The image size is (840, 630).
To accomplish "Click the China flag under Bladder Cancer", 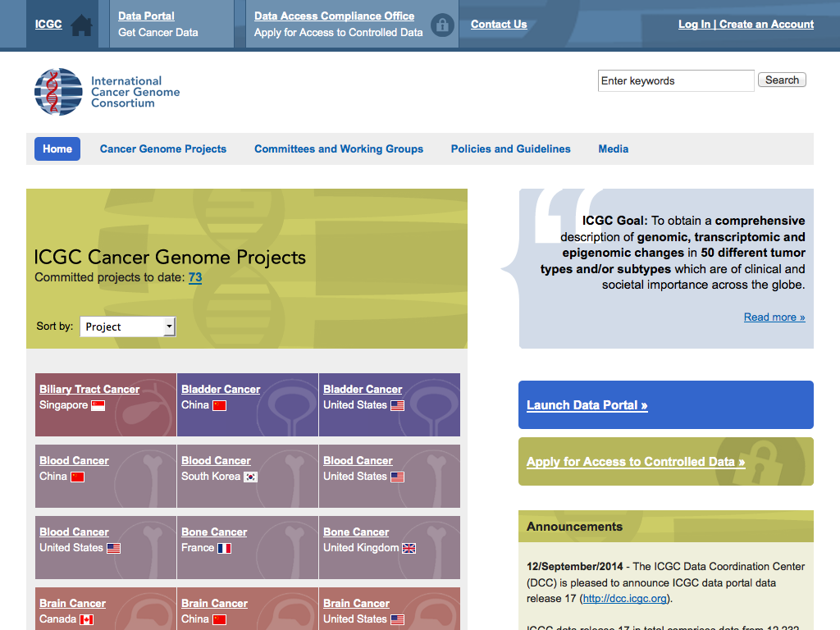I will tap(220, 405).
